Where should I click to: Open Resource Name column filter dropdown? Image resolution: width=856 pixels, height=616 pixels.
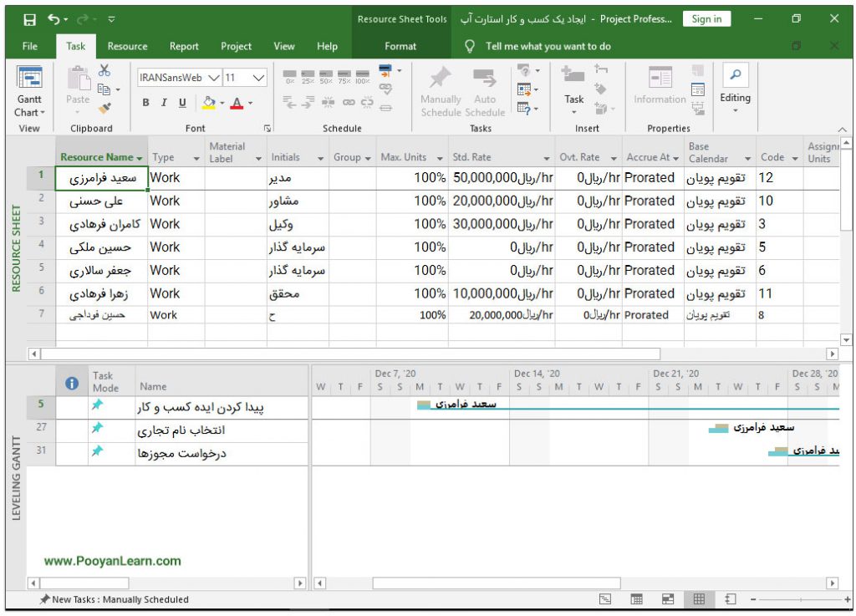tap(140, 158)
